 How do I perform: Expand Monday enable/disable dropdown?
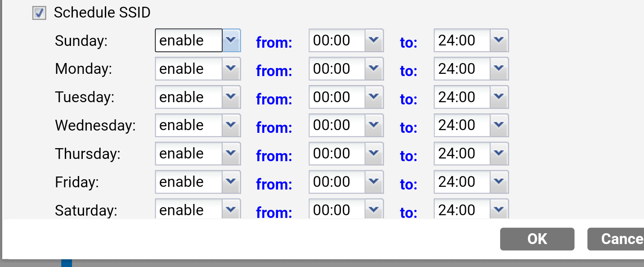pos(231,69)
